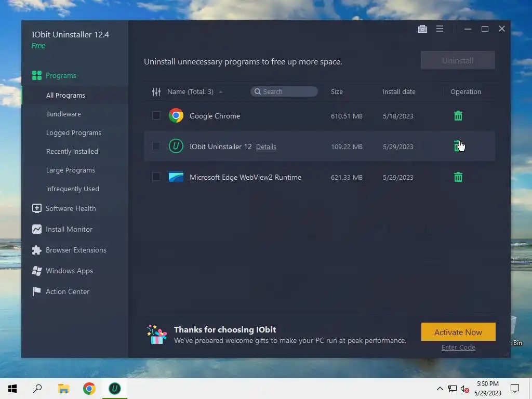The width and height of the screenshot is (532, 399).
Task: Click the Programs grid icon
Action: (37, 75)
